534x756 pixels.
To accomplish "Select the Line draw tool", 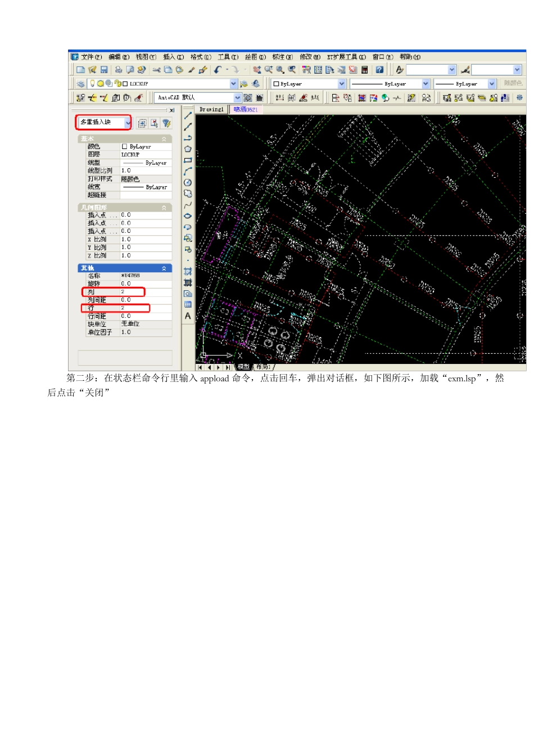I will (x=188, y=115).
